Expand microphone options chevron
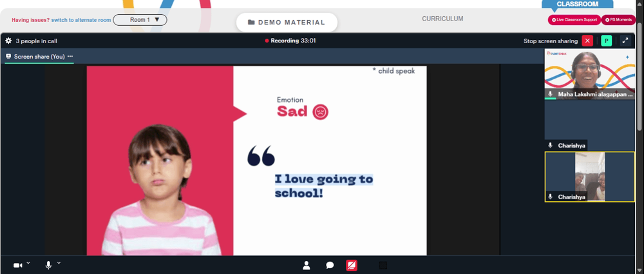The height and width of the screenshot is (274, 644). pos(59,262)
